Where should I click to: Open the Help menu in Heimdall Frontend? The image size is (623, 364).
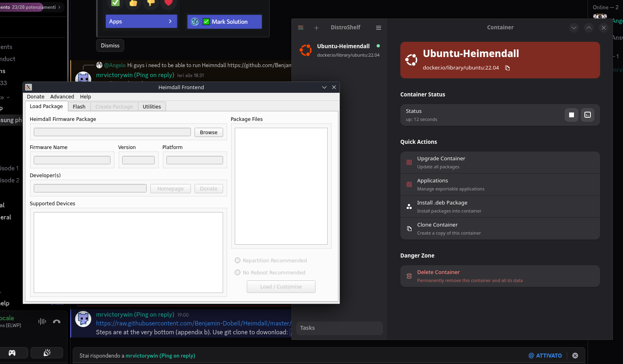86,97
